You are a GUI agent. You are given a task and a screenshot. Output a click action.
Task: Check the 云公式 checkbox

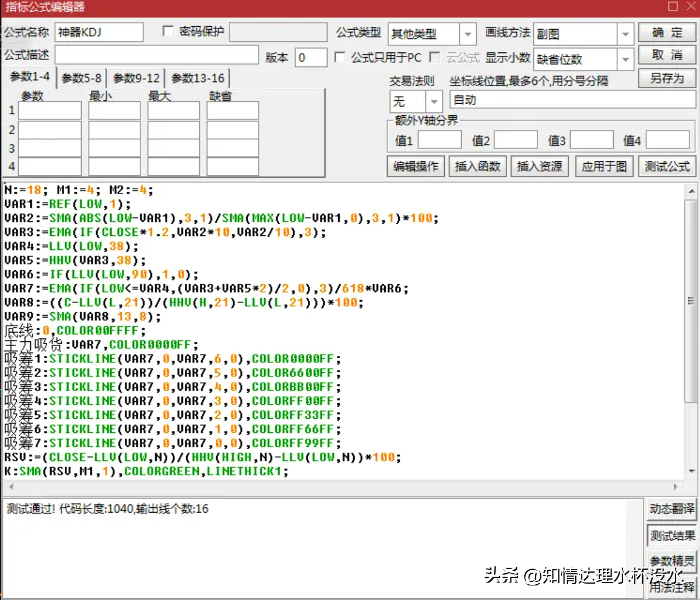(435, 58)
